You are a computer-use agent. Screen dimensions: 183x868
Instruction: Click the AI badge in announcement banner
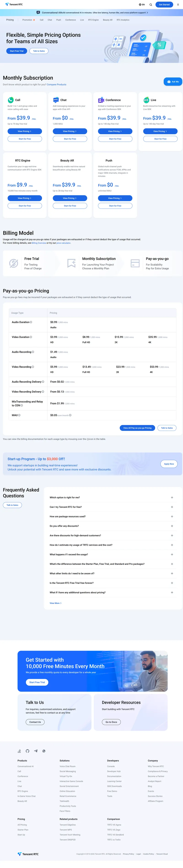38,13
